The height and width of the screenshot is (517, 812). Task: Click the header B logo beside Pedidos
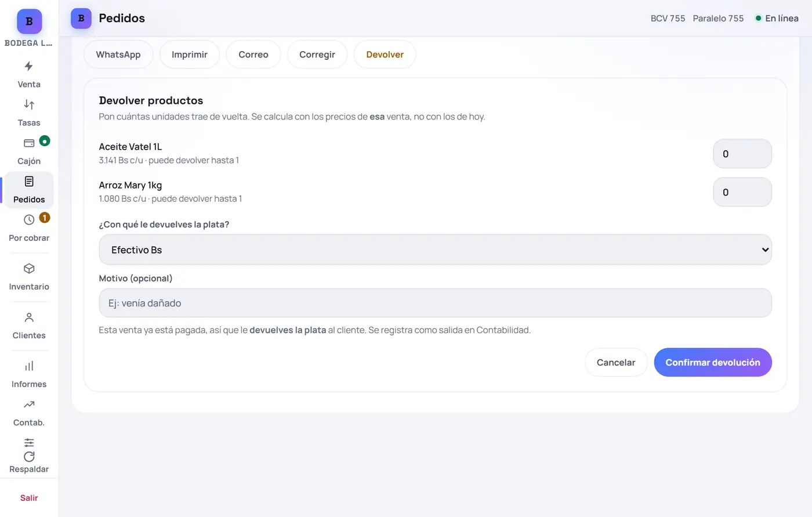click(81, 19)
